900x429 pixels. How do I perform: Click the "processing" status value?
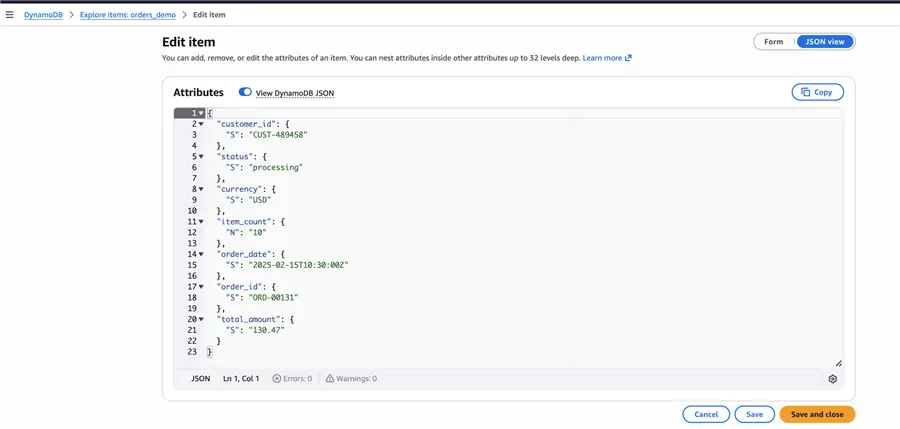tap(276, 168)
